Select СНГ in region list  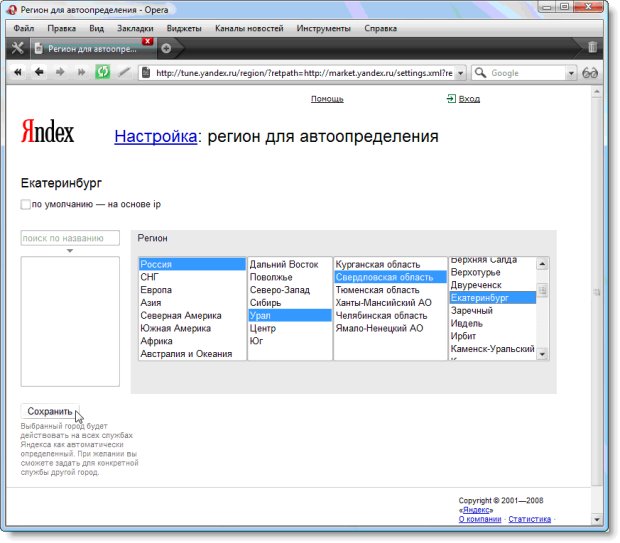click(193, 277)
